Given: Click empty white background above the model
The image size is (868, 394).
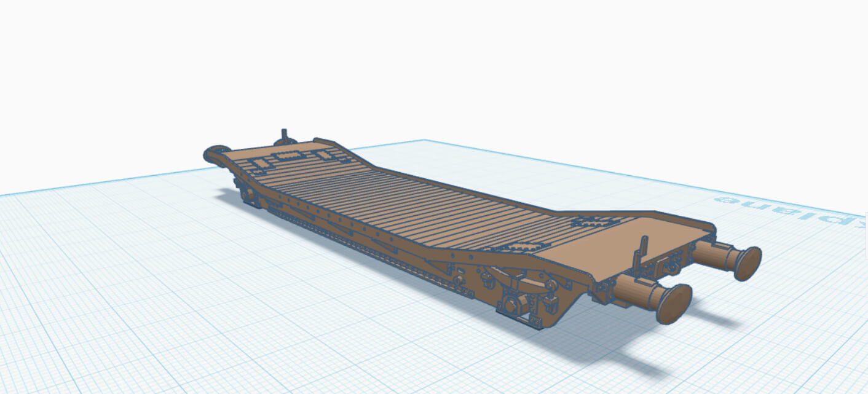Looking at the screenshot, I should click(x=430, y=61).
